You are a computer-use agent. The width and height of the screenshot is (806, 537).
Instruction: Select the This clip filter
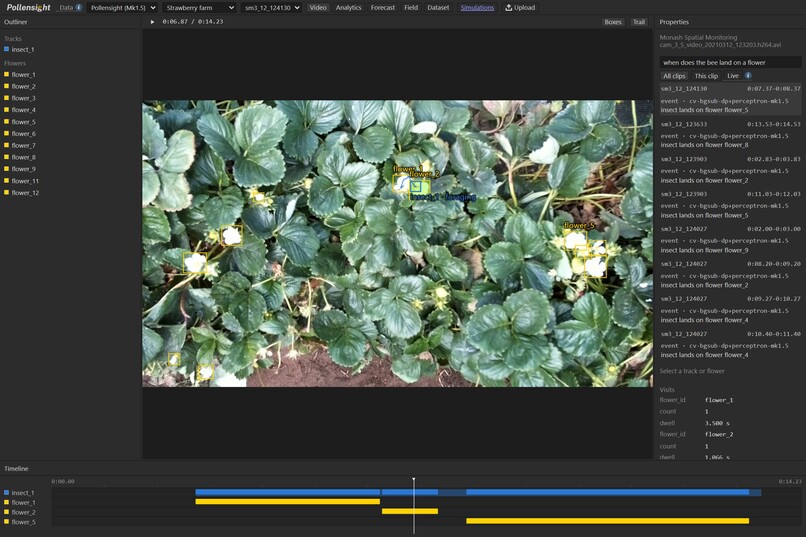click(x=706, y=76)
